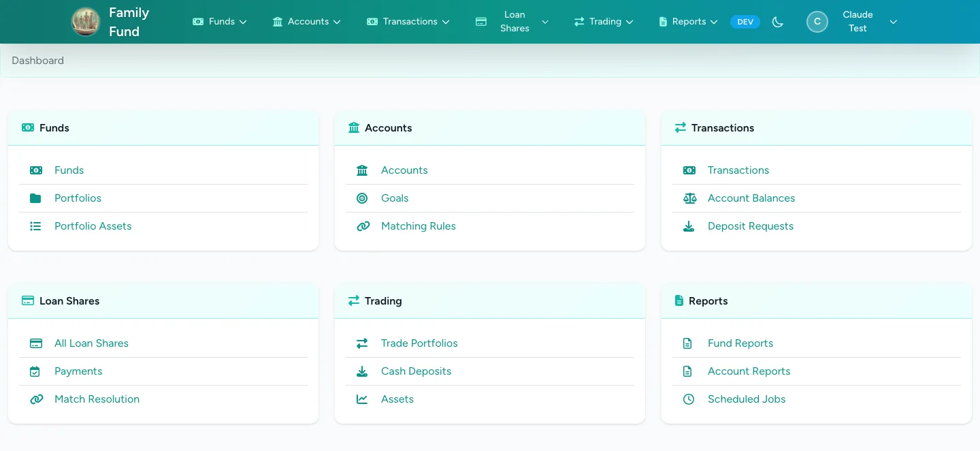The image size is (980, 451).
Task: Click the DEV environment badge
Action: (x=745, y=22)
